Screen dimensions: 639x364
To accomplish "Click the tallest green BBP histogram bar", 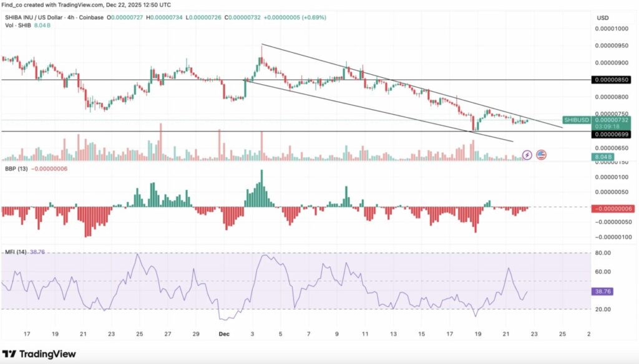I will pos(262,188).
